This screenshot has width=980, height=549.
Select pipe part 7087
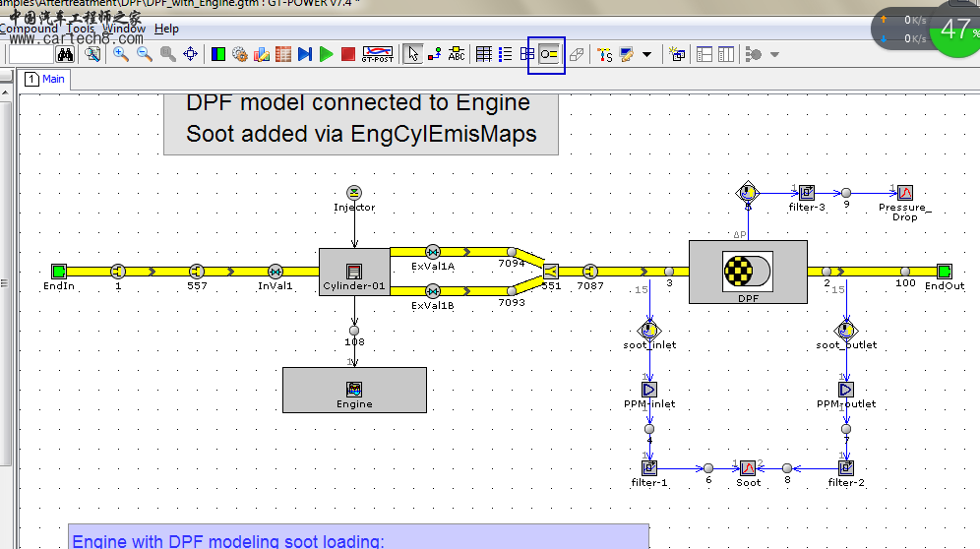pyautogui.click(x=590, y=272)
